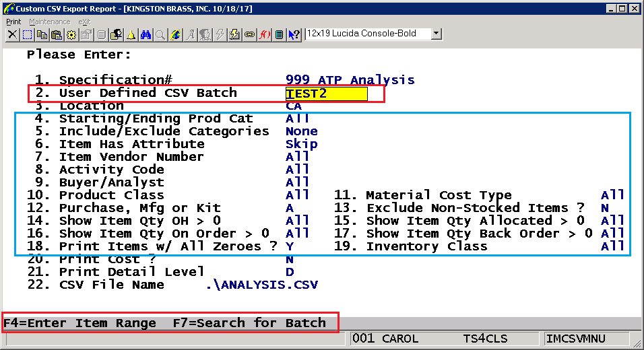
Task: Click the chain link icon
Action: click(x=250, y=34)
